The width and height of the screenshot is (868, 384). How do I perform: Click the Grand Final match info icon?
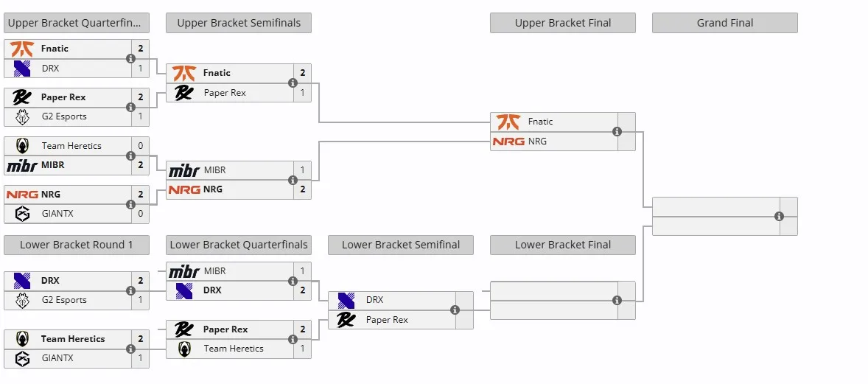pos(780,216)
